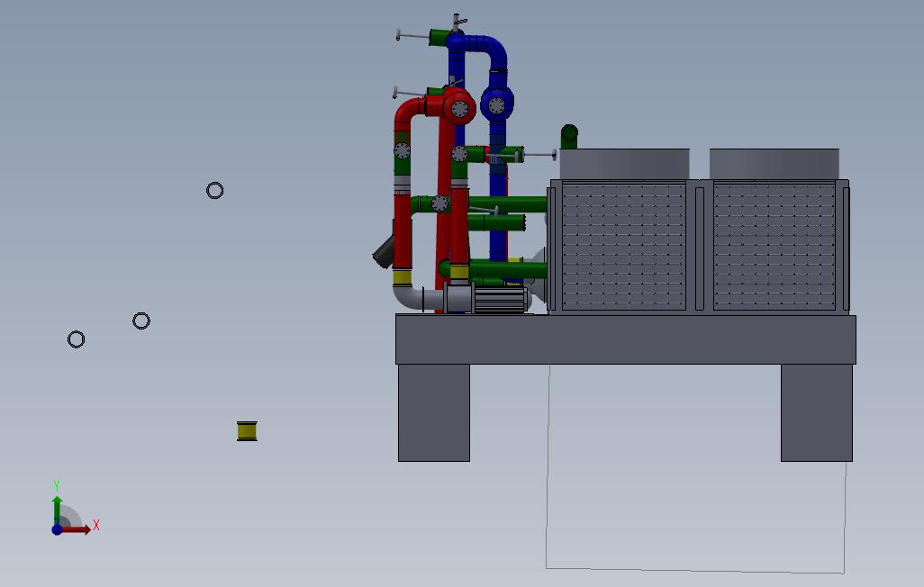Image resolution: width=924 pixels, height=587 pixels.
Task: Select the right cooler unit grille
Action: click(775, 247)
